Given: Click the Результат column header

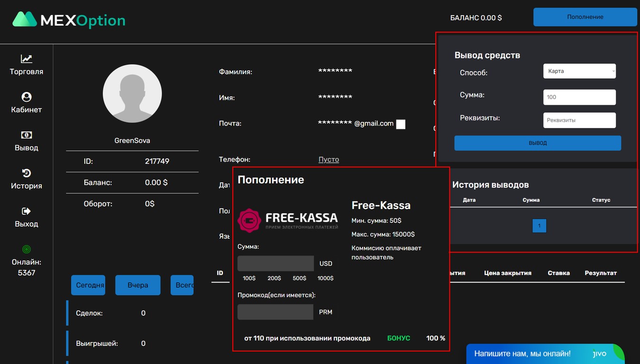Looking at the screenshot, I should click(601, 273).
